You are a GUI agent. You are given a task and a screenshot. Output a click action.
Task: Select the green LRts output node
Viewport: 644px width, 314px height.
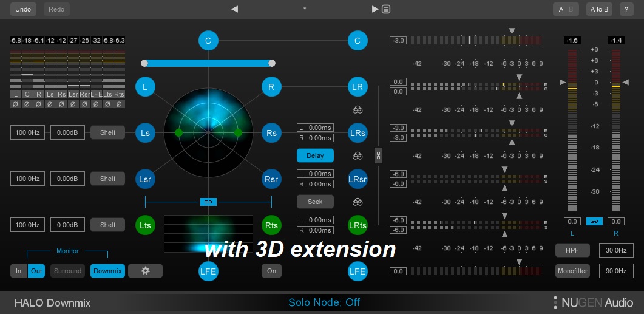358,225
